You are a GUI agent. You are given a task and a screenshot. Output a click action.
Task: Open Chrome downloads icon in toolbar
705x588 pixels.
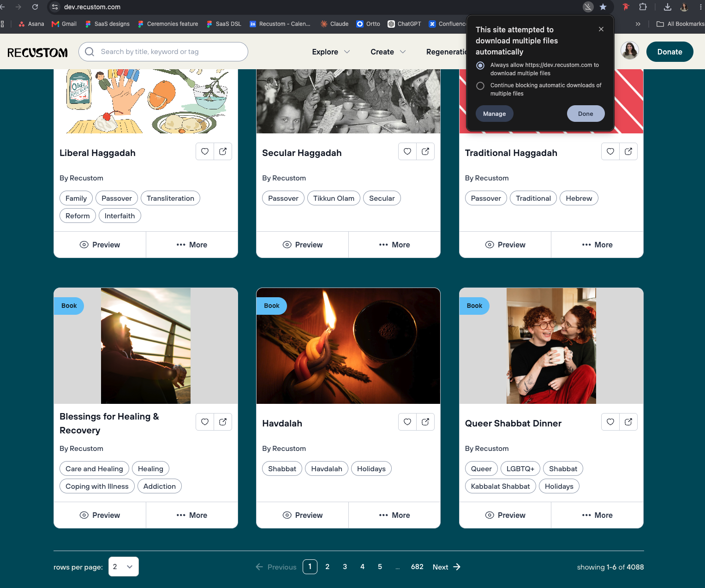click(667, 7)
